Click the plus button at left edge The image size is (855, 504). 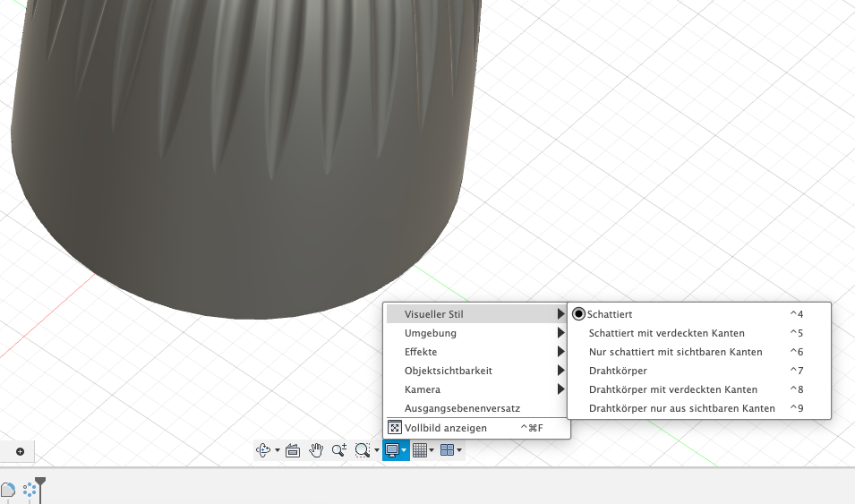click(x=20, y=451)
